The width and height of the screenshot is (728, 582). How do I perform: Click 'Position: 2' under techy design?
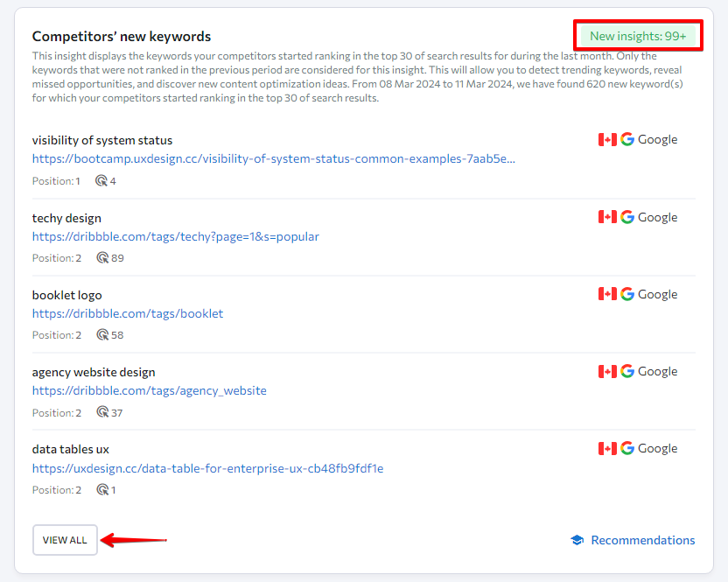point(57,258)
